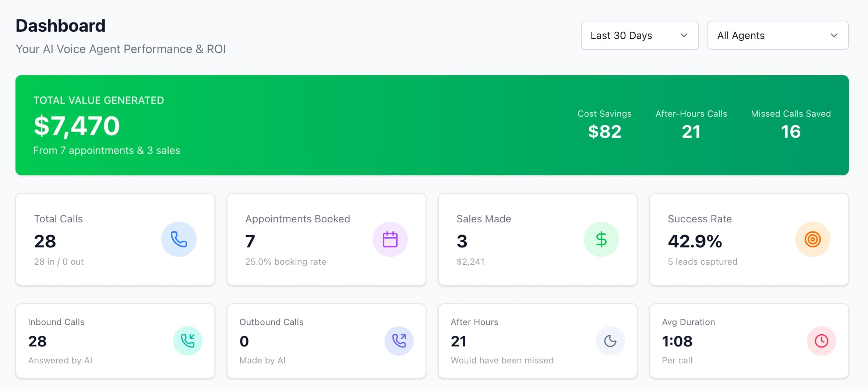Click the green dollar sign icon on Sales Made
The width and height of the screenshot is (868, 391).
[x=602, y=239]
